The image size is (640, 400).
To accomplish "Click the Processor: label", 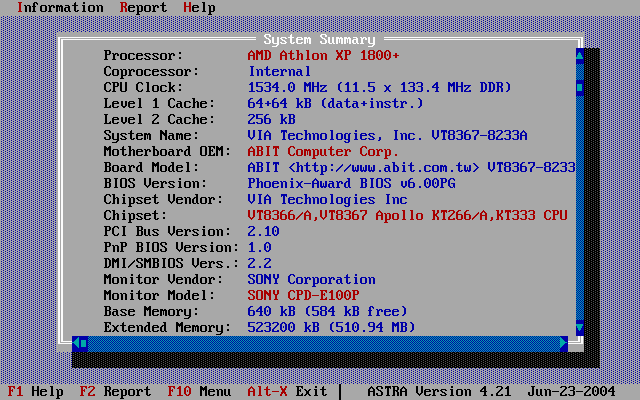I will coord(143,56).
